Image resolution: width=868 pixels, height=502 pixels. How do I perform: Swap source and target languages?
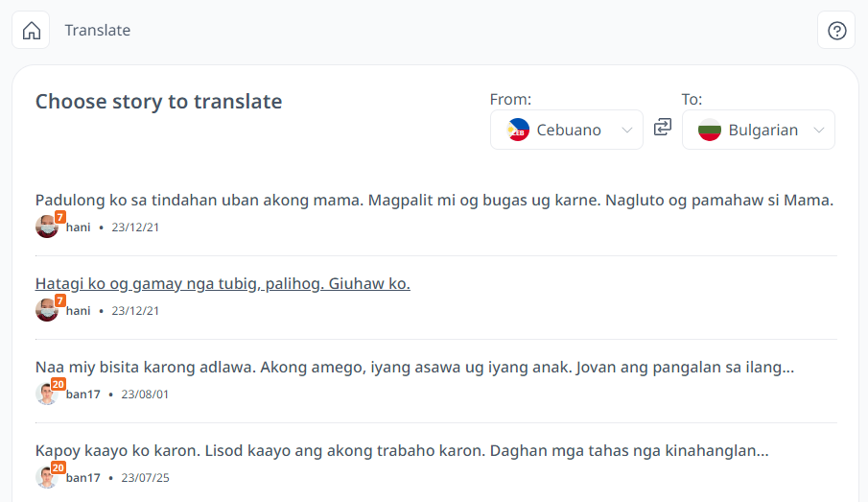(x=663, y=128)
